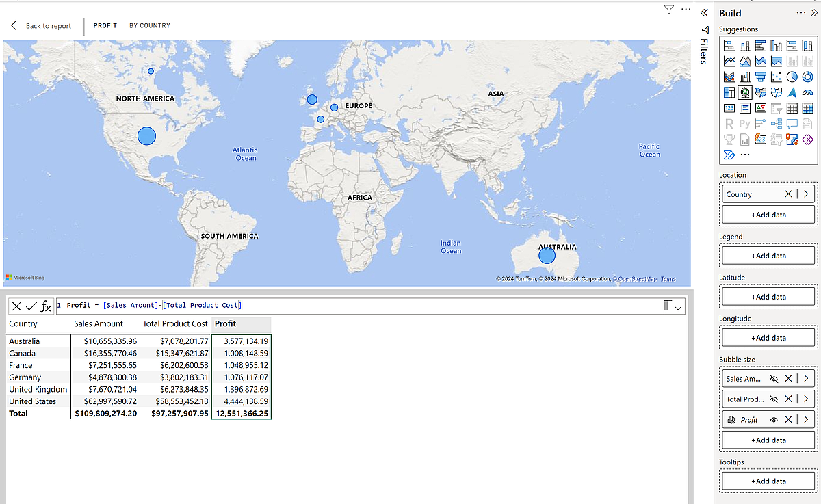Show Sales Amount using its eye toggle
Viewport: 821px width, 504px height.
774,378
